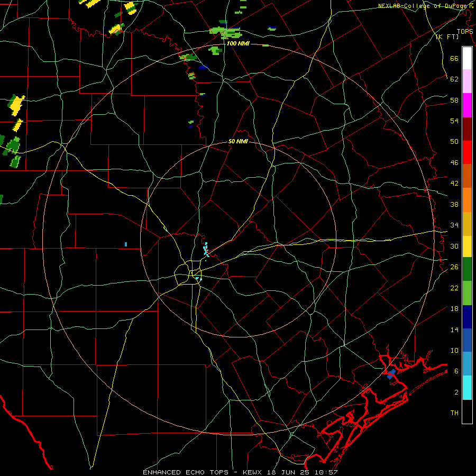
Task: Click the bright yellow legend swatch
Action: point(467,246)
